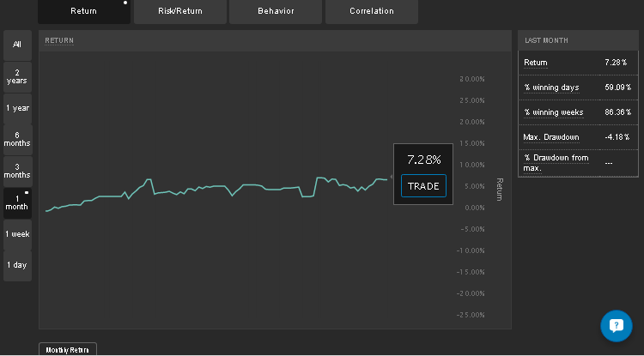The image size is (644, 356).
Task: Click the LAST MONTH panel header
Action: [546, 40]
